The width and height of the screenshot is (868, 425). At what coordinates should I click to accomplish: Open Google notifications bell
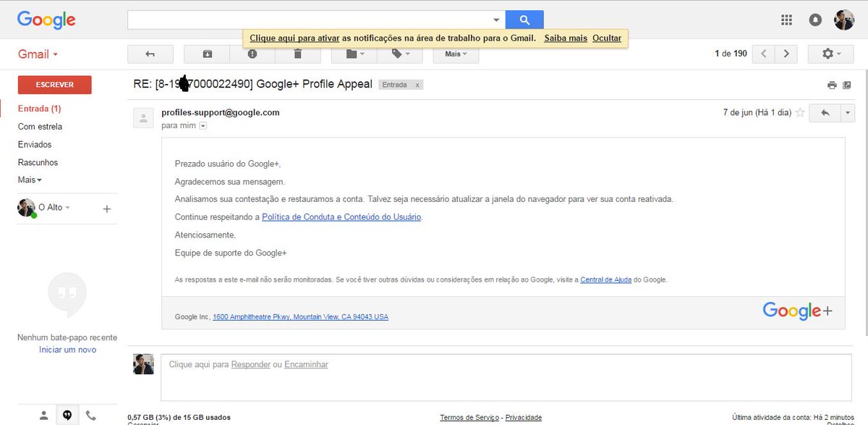click(815, 20)
